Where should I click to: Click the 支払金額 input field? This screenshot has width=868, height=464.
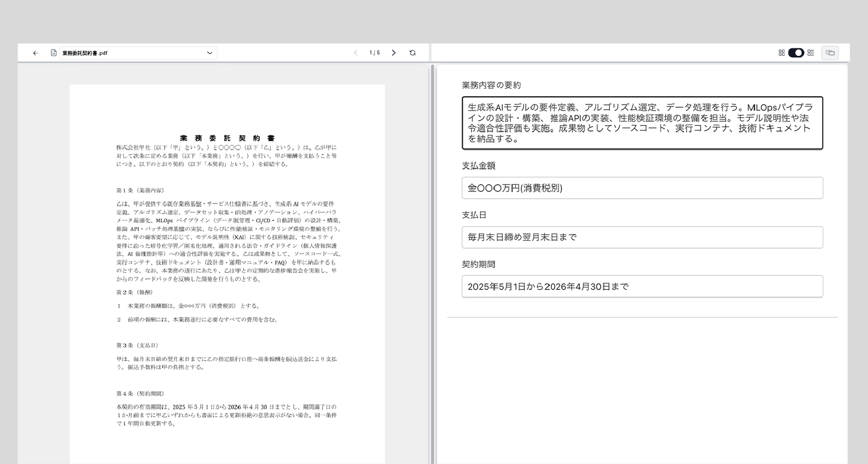click(642, 188)
